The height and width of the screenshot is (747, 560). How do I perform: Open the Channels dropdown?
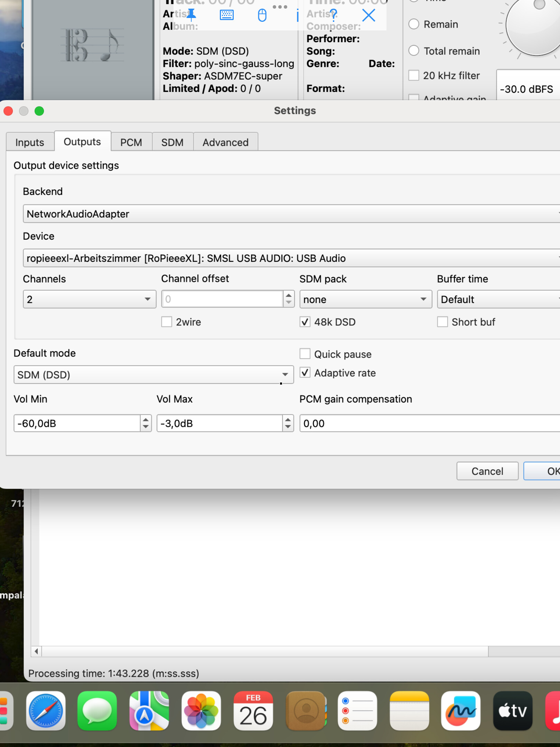pos(90,299)
